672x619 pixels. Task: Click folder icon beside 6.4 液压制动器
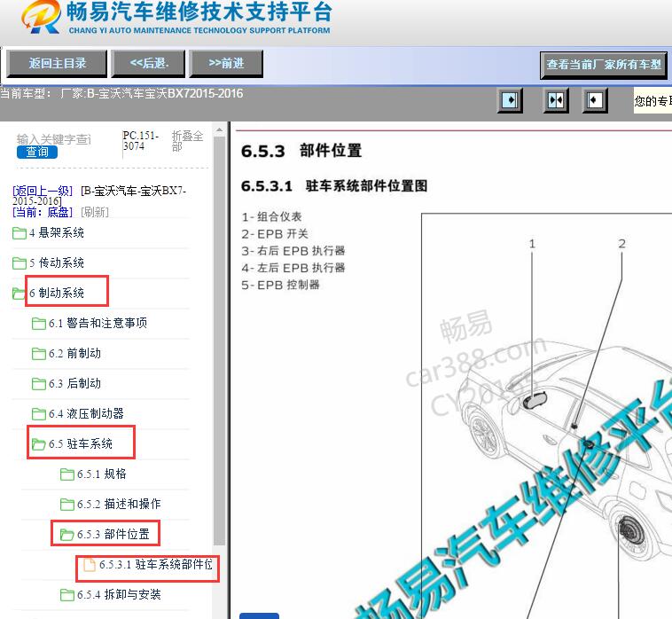tap(39, 414)
